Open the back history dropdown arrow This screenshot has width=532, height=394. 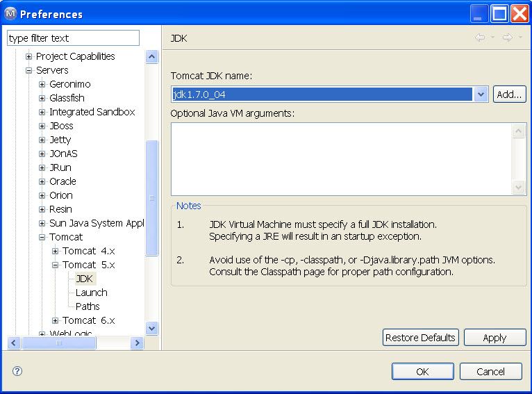[492, 37]
